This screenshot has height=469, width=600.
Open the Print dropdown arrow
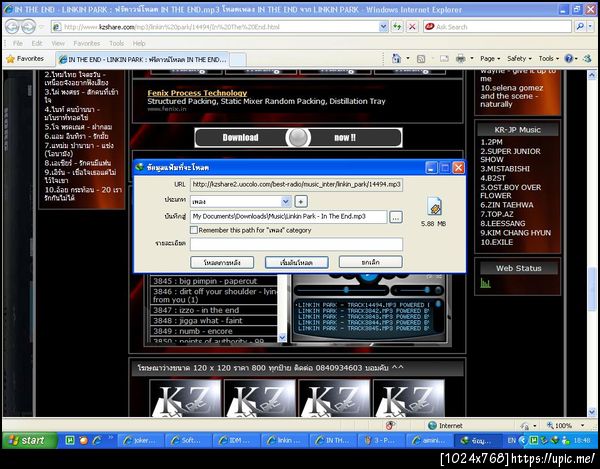pyautogui.click(x=471, y=59)
